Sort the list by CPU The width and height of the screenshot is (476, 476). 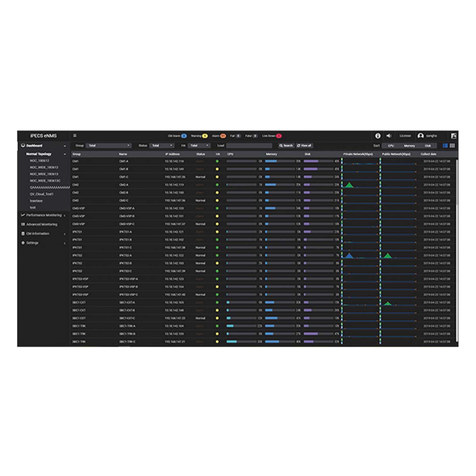click(x=391, y=146)
